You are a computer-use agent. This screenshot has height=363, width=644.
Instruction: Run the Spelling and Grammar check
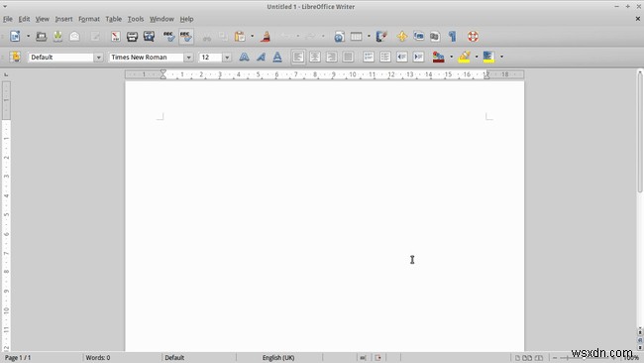[168, 36]
